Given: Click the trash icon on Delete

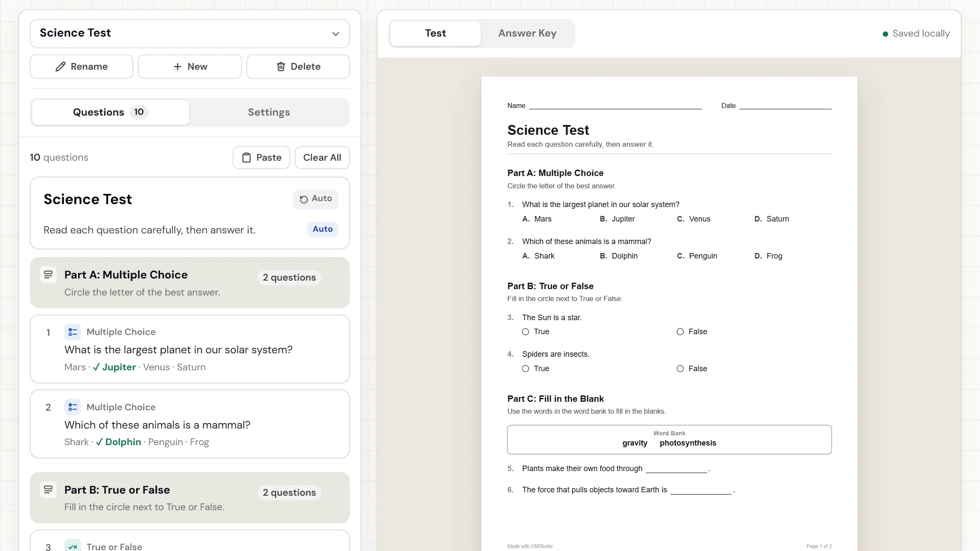Looking at the screenshot, I should point(281,67).
